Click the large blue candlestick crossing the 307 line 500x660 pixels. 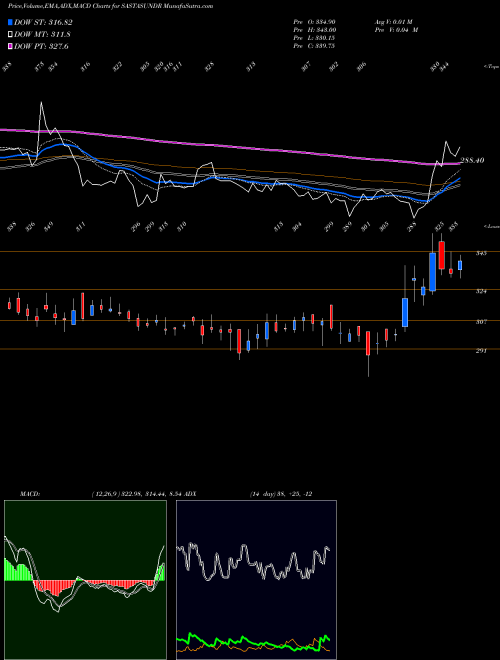tap(405, 312)
